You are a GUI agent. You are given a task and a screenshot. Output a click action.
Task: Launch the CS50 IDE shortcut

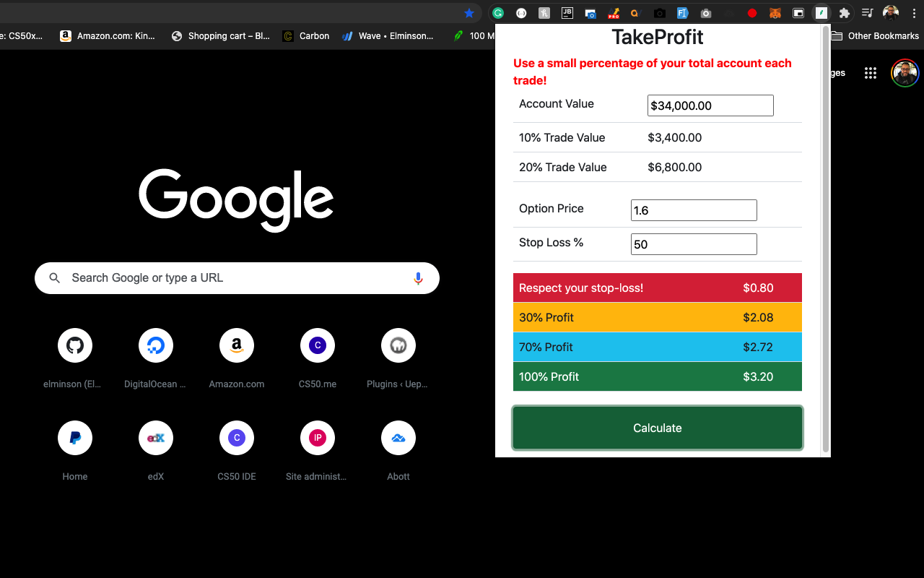point(237,438)
